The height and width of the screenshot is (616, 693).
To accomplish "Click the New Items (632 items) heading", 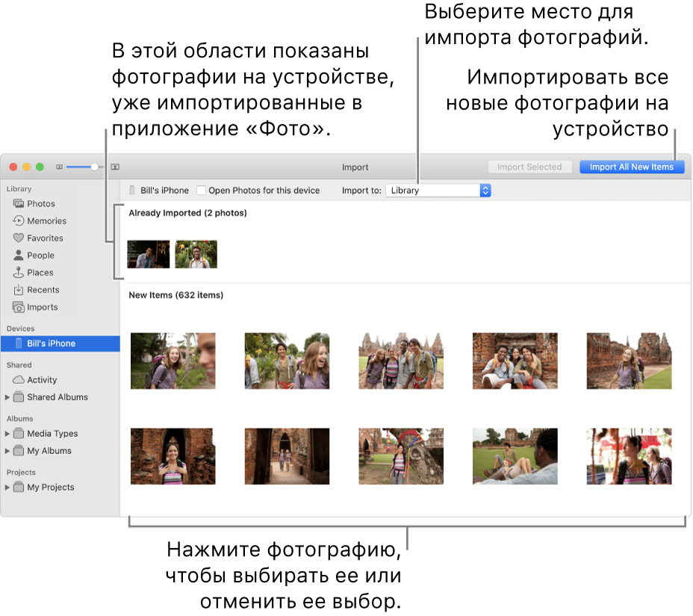I will click(x=176, y=295).
